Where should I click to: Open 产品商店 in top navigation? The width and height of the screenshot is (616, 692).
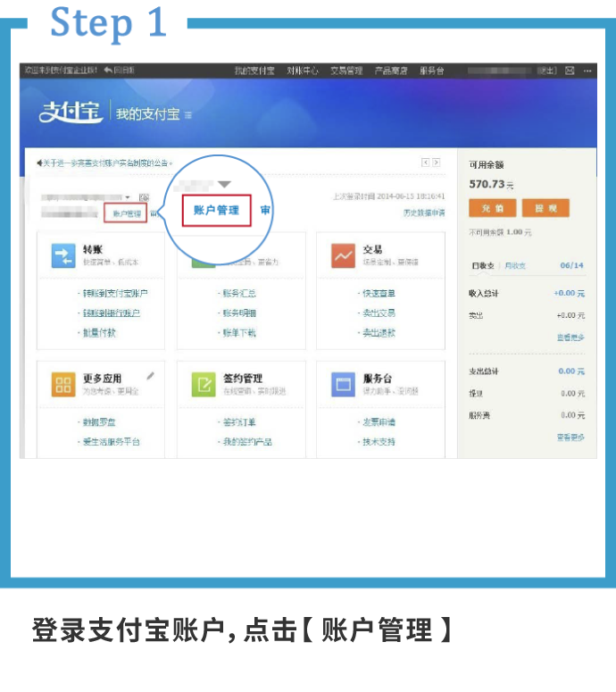pyautogui.click(x=391, y=71)
